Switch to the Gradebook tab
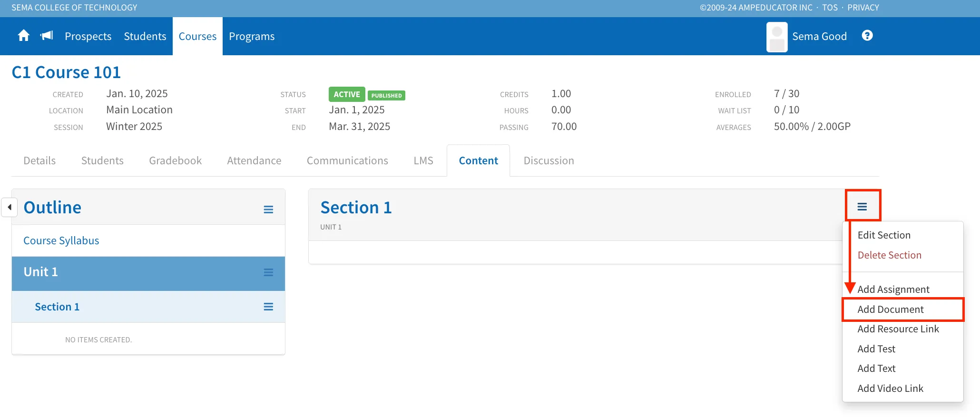The height and width of the screenshot is (419, 980). [175, 160]
